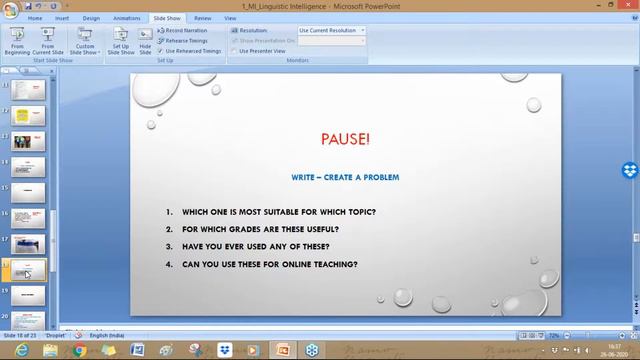The height and width of the screenshot is (360, 640).
Task: Uncheck Use Rehearsed Timings
Action: tap(160, 51)
